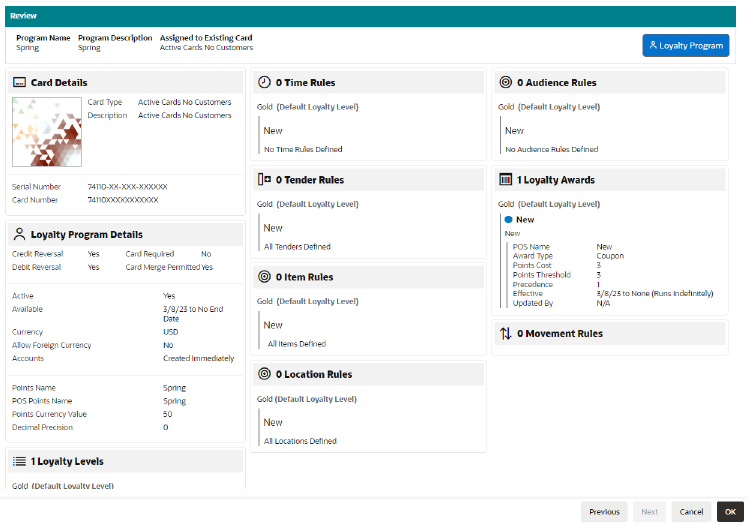Click the Card Merge Permitted label
Image resolution: width=748 pixels, height=525 pixels.
click(163, 267)
